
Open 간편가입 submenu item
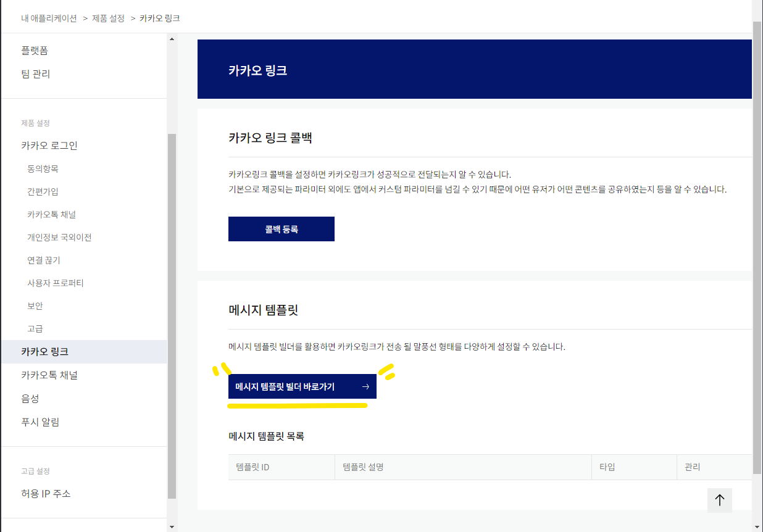pyautogui.click(x=43, y=191)
